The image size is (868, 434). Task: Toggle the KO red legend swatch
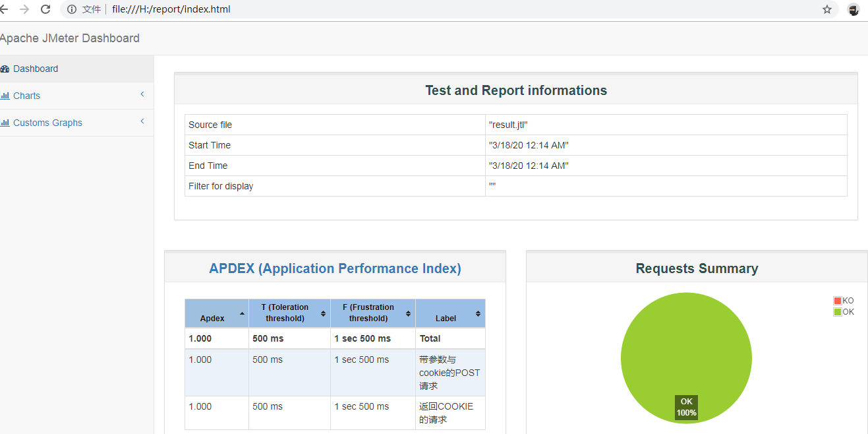click(837, 301)
